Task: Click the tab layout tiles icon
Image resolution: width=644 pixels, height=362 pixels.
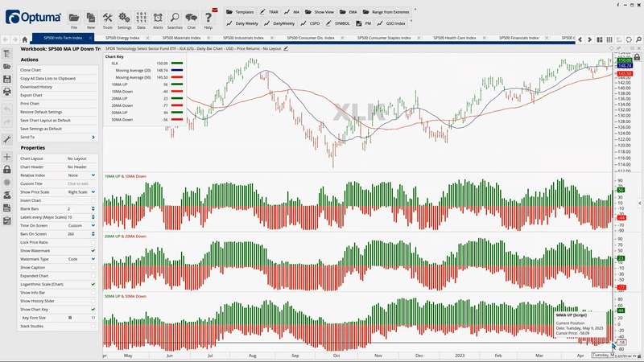Action: pyautogui.click(x=600, y=39)
